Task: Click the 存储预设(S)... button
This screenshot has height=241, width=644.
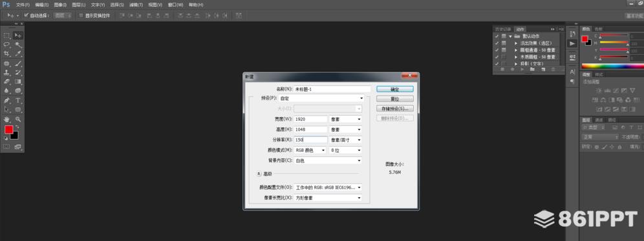Action: (394, 109)
